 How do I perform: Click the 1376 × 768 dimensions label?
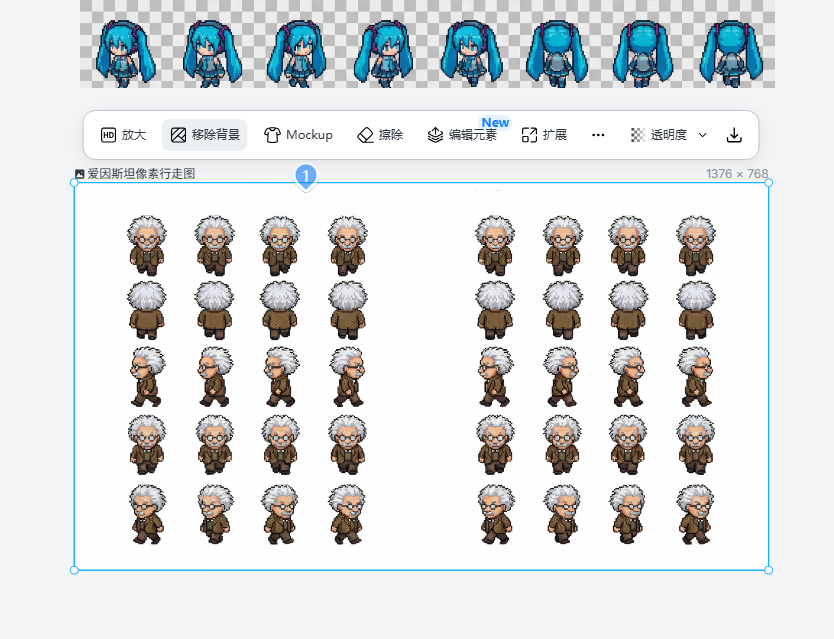tap(737, 172)
